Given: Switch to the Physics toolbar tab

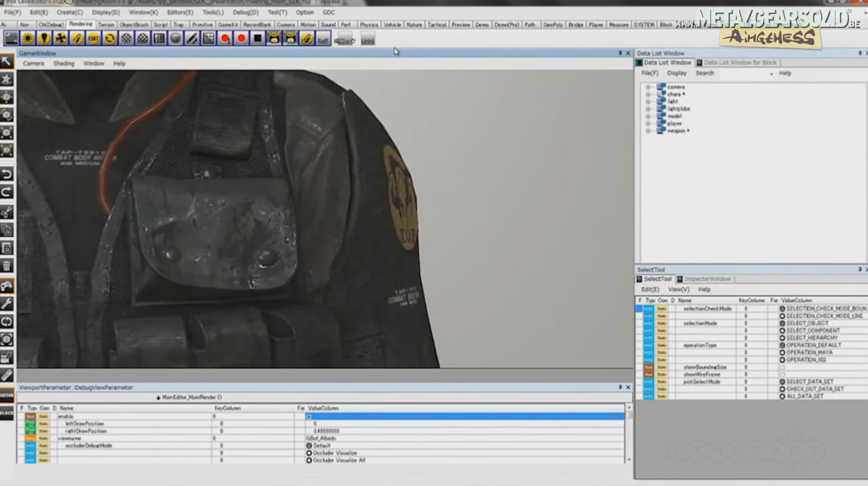Looking at the screenshot, I should [x=368, y=24].
